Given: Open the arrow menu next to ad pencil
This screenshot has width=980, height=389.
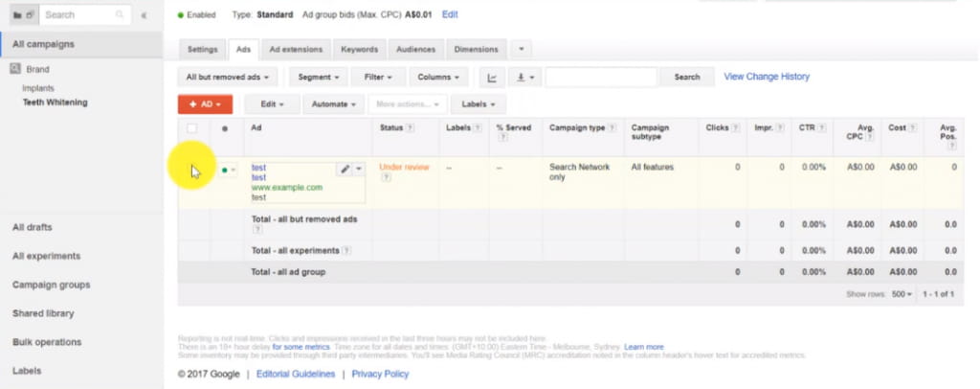Looking at the screenshot, I should click(359, 169).
